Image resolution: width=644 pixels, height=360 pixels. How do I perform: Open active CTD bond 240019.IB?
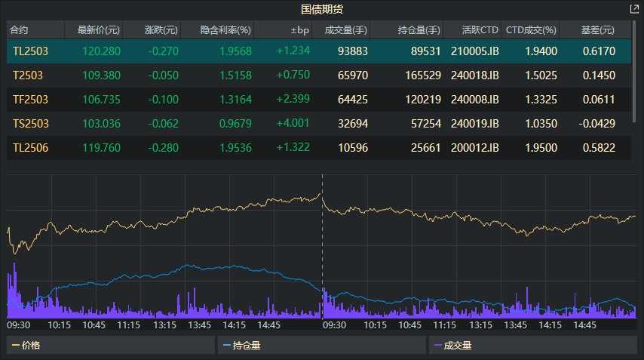[474, 124]
